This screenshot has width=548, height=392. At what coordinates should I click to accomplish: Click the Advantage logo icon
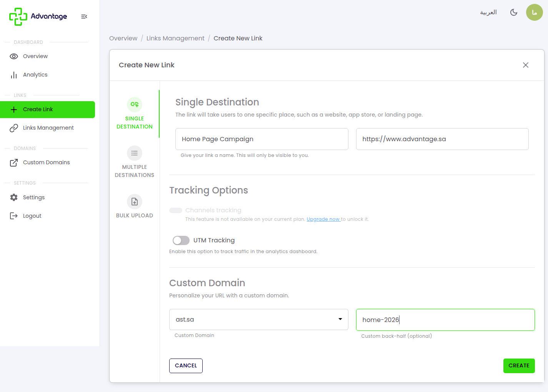18,17
